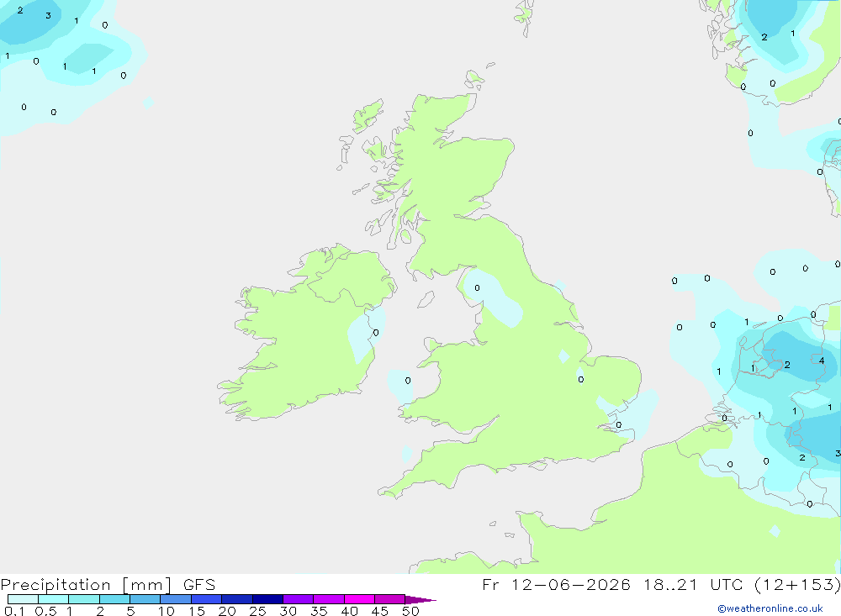
Task: Select the 2–5 mm legend color box
Action: 114,599
